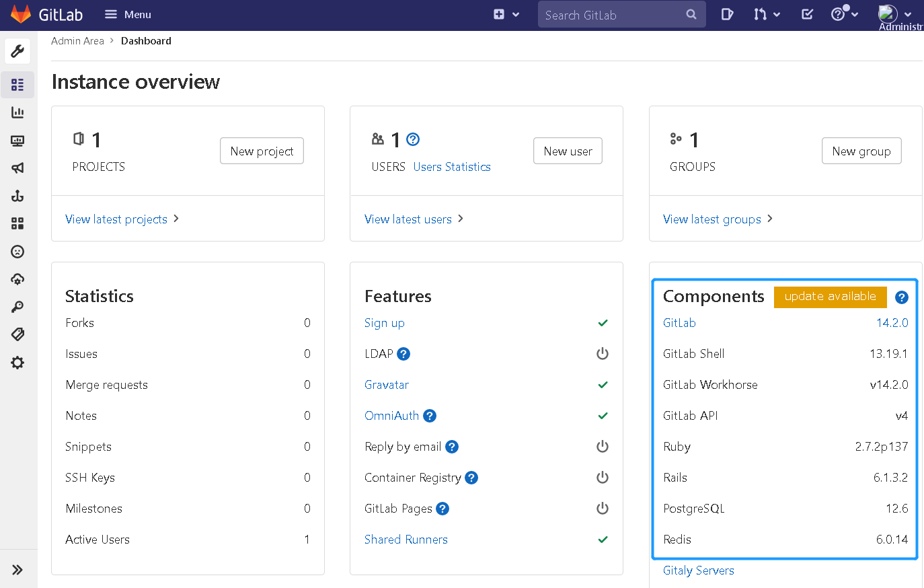Open Labels tag icon in sidebar
924x588 pixels.
click(17, 334)
